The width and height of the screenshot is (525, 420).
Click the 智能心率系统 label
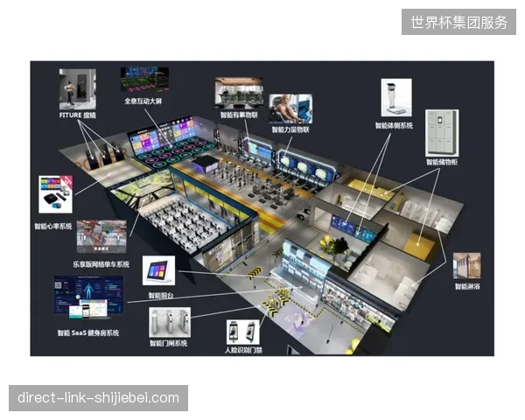pyautogui.click(x=53, y=227)
